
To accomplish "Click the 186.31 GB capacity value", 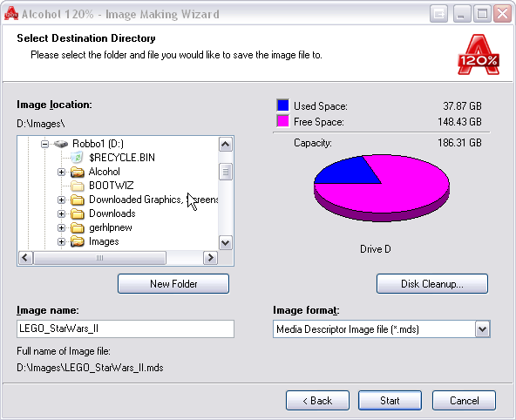I will coord(459,143).
